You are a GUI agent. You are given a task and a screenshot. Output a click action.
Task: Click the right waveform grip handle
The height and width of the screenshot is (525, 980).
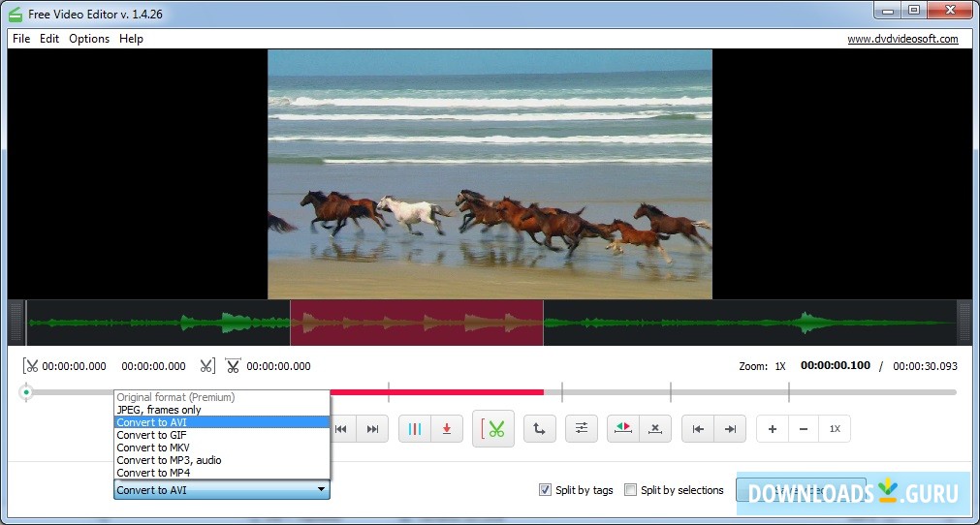point(964,323)
